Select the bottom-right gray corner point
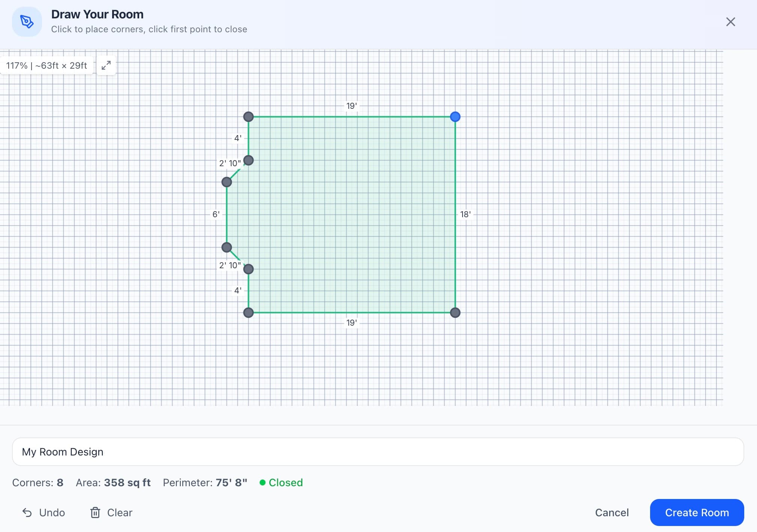 point(455,313)
